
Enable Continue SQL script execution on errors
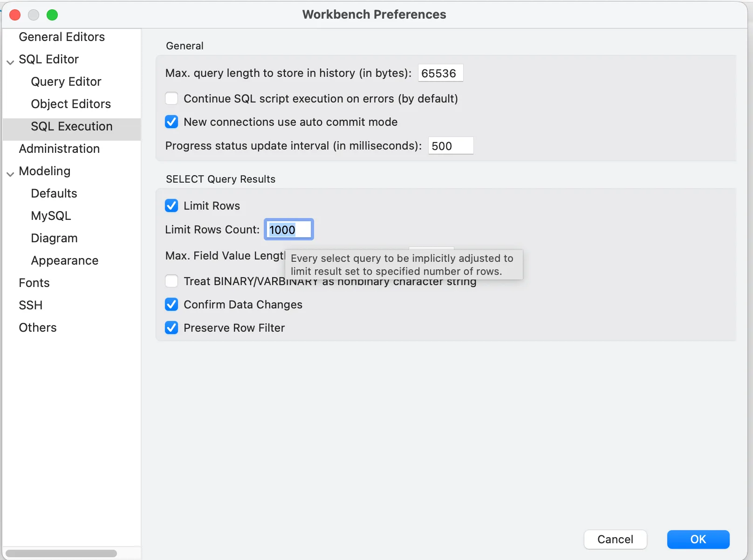[171, 98]
